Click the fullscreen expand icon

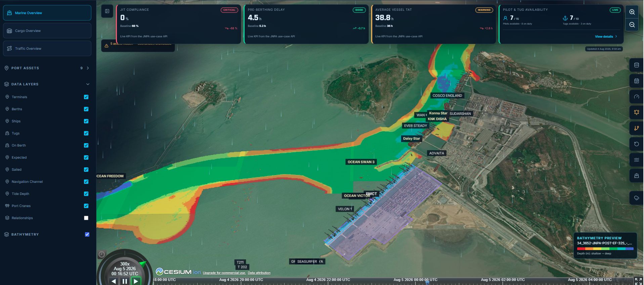tap(638, 281)
